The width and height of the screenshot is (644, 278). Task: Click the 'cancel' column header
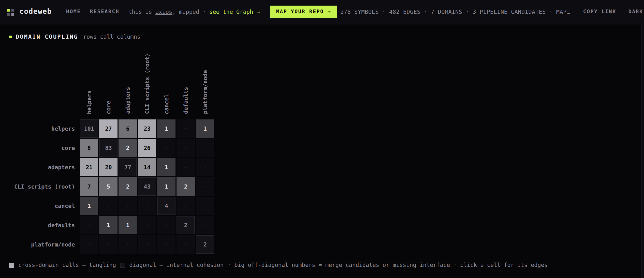(x=166, y=104)
